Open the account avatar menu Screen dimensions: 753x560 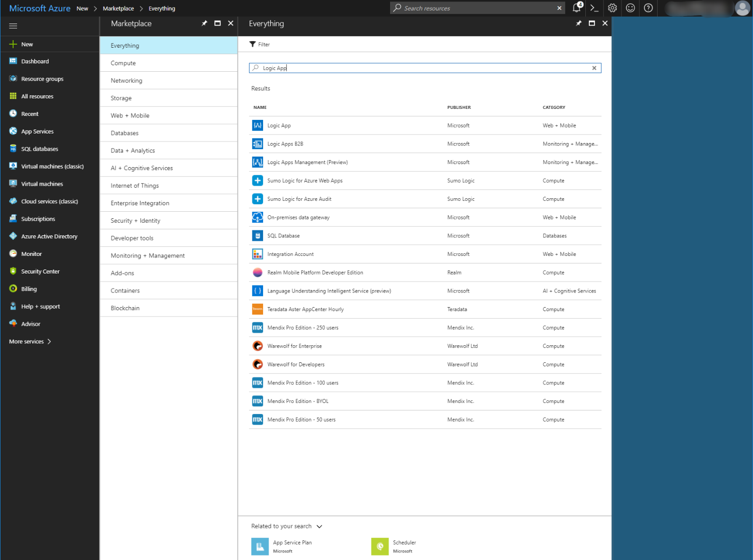(742, 8)
